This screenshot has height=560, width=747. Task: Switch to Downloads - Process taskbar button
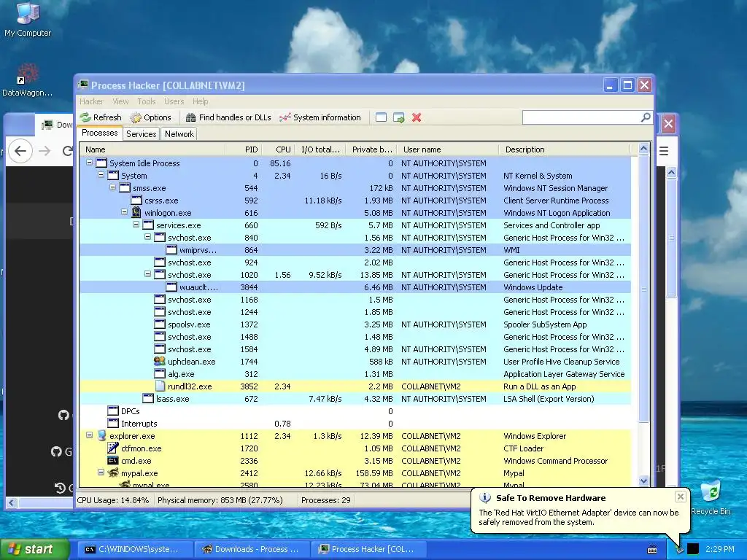click(252, 549)
